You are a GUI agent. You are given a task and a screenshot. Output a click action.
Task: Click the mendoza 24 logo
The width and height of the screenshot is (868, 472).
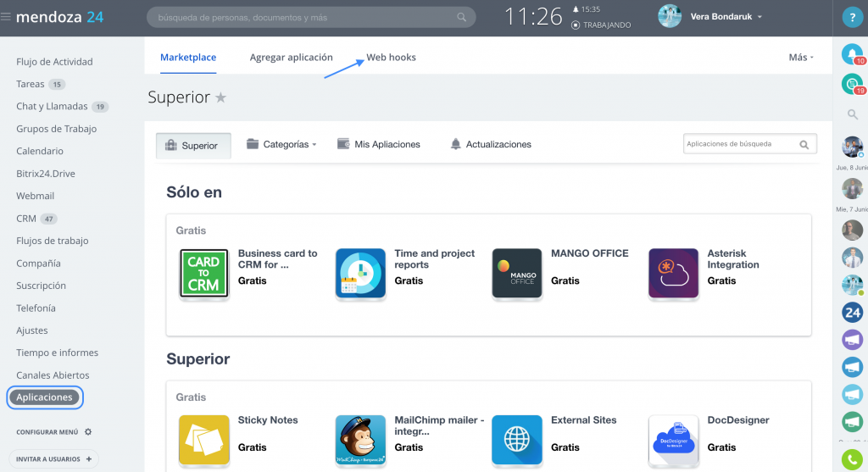coord(60,17)
